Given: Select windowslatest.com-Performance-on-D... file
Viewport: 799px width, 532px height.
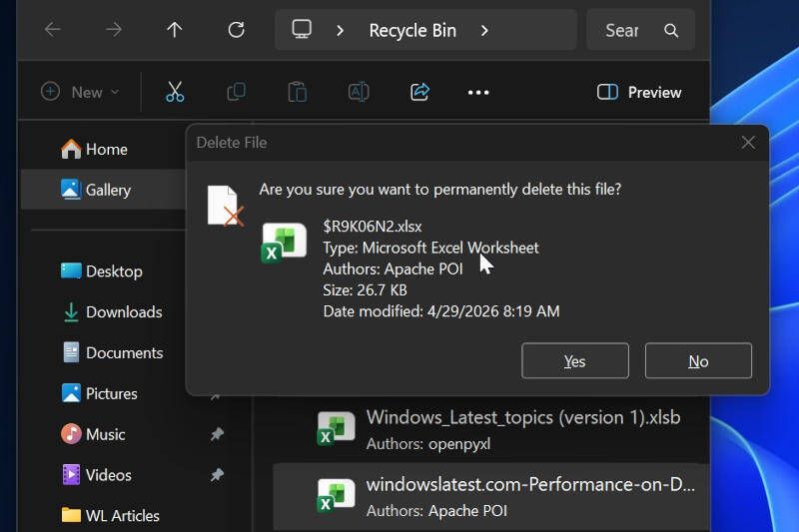Looking at the screenshot, I should (x=490, y=497).
